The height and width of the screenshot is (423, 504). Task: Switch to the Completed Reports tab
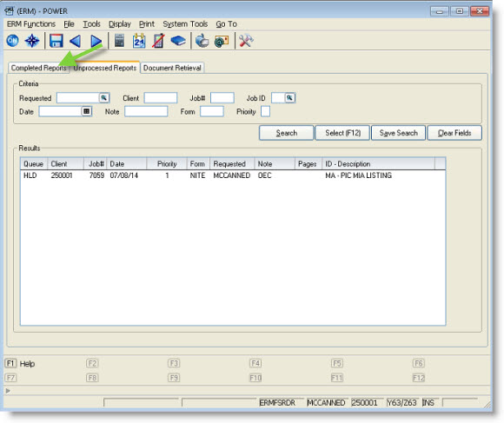[x=38, y=68]
